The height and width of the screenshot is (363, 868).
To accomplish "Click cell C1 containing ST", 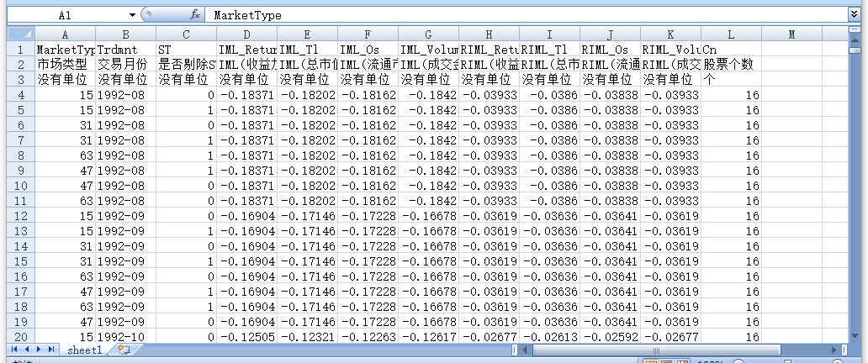I will tap(186, 50).
